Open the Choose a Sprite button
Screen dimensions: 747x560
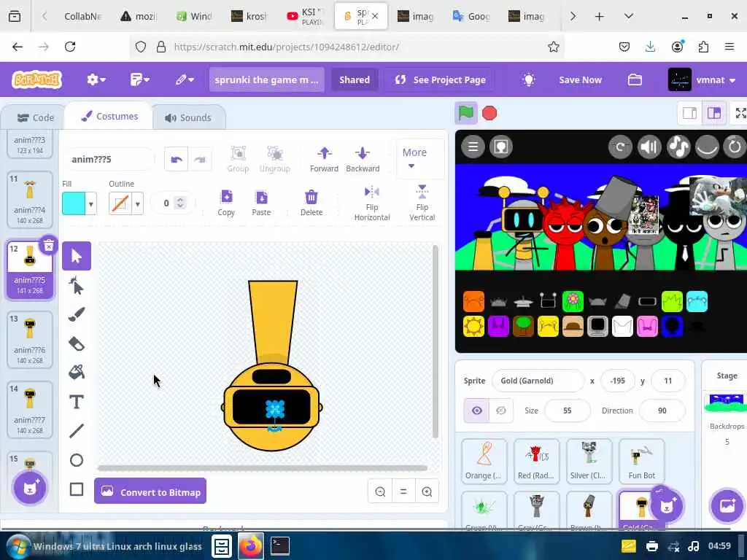[667, 506]
